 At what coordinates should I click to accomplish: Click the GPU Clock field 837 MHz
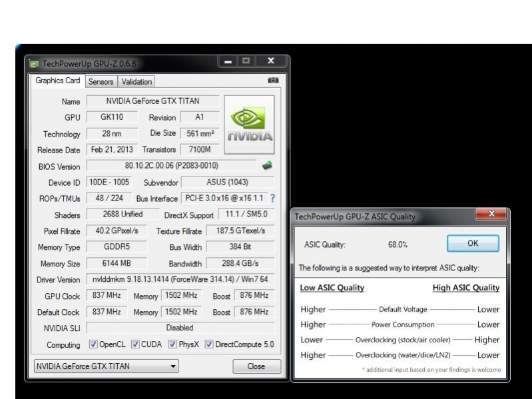(x=107, y=295)
